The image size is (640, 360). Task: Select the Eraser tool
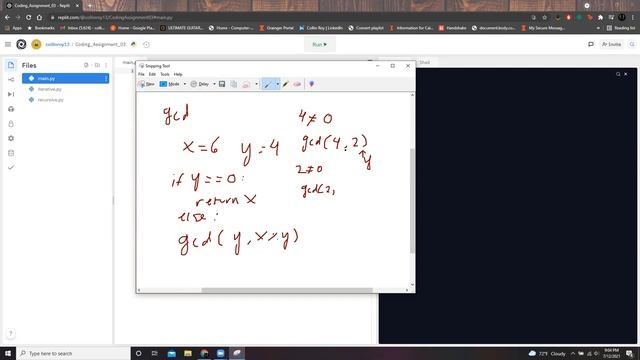pyautogui.click(x=297, y=84)
